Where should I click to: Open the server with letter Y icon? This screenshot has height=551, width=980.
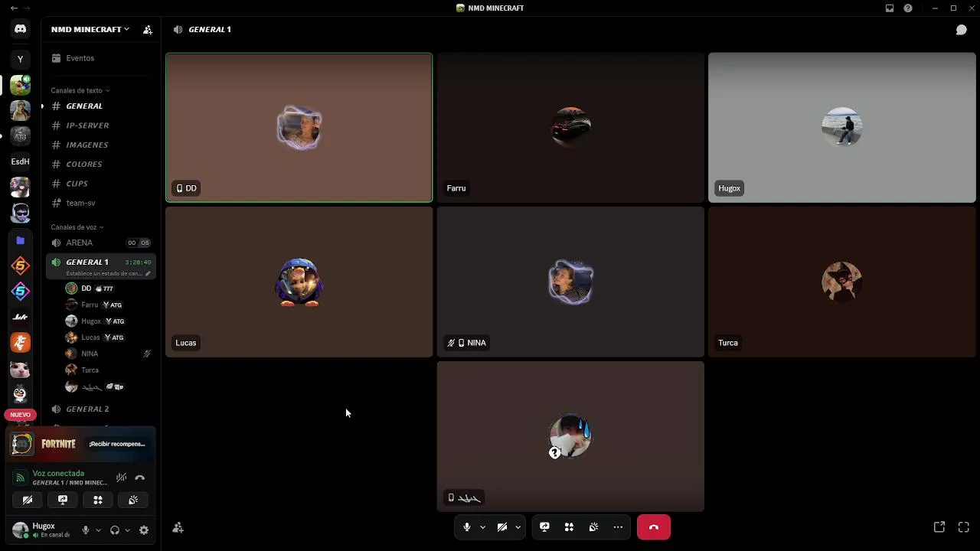click(20, 59)
